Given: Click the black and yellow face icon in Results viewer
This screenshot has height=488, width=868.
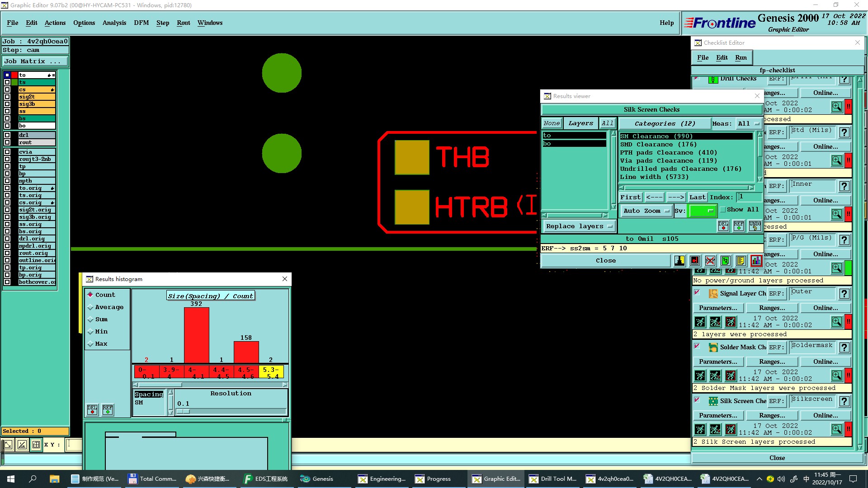Looking at the screenshot, I should point(679,261).
